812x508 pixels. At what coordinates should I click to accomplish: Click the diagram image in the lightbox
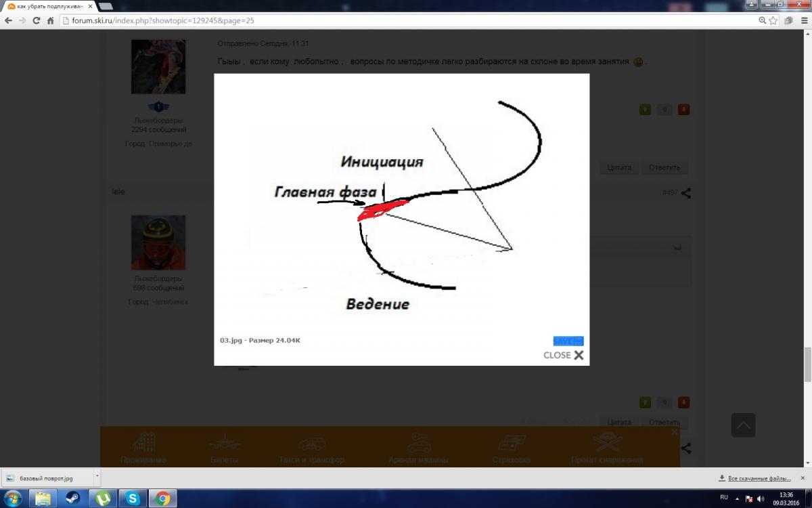[x=401, y=203]
